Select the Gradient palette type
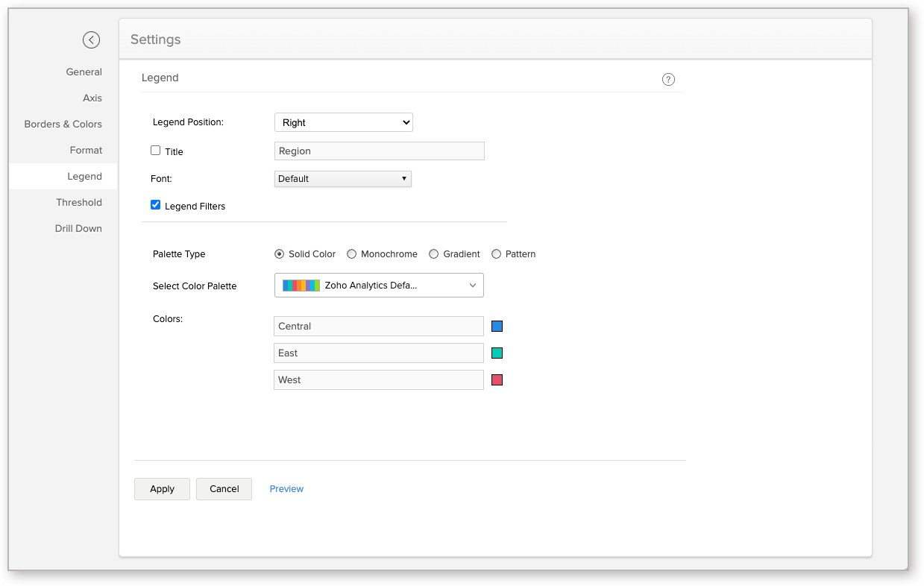This screenshot has height=586, width=924. [433, 253]
